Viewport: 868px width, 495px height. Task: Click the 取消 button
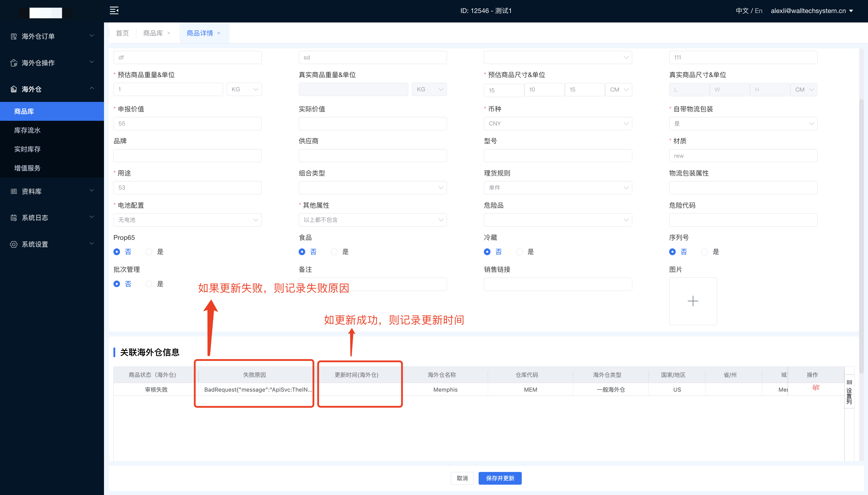point(462,478)
